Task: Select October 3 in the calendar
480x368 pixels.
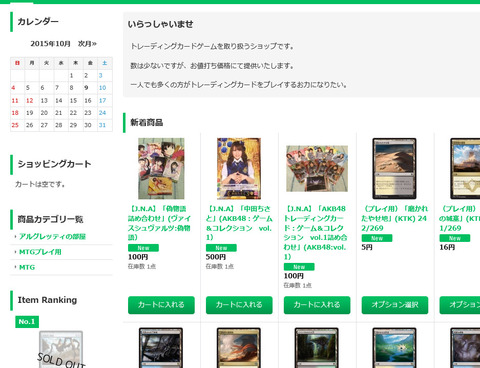Action: point(101,75)
